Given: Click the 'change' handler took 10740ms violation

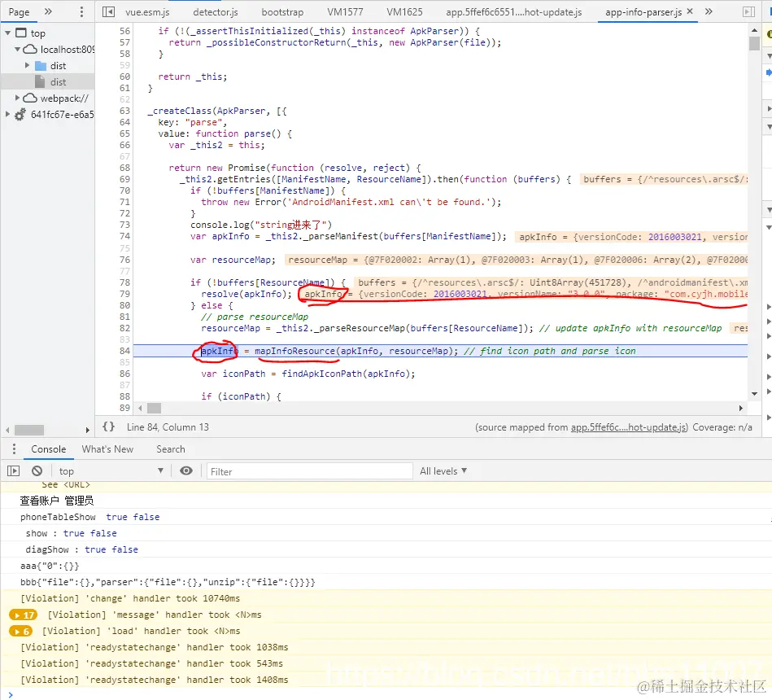Looking at the screenshot, I should coord(130,598).
